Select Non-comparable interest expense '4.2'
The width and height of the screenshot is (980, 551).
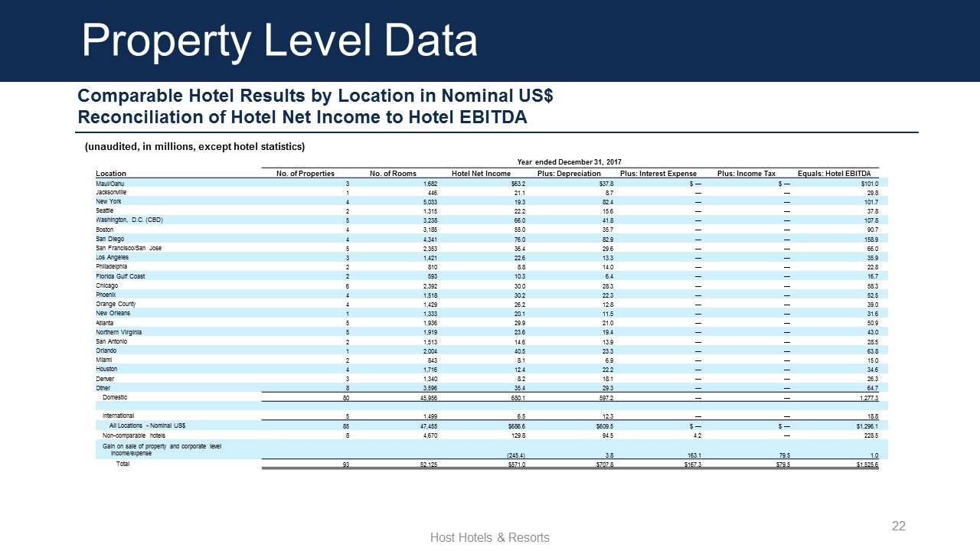tap(697, 435)
